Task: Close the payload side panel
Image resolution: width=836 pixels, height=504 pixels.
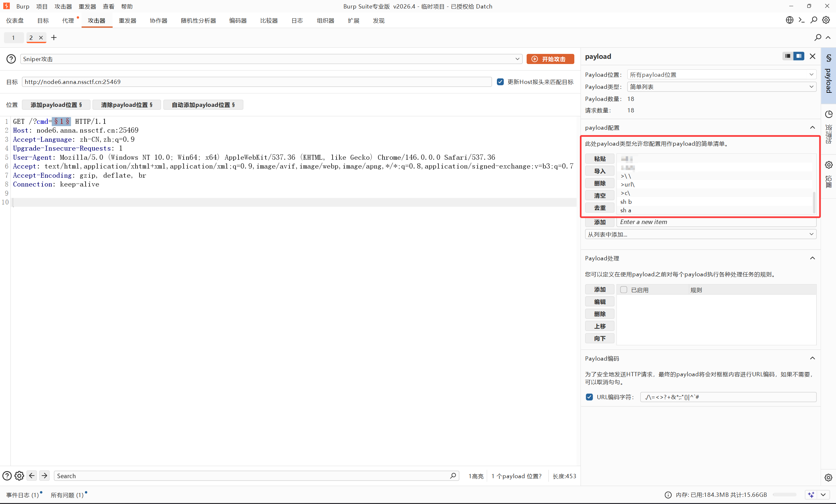Action: pyautogui.click(x=812, y=56)
